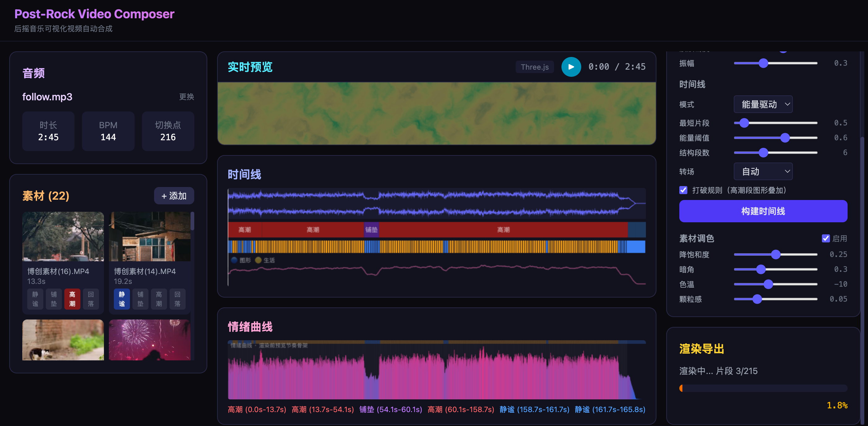Adjust the 振幅 slider
Viewport: 868px width, 426px height.
[x=775, y=63]
